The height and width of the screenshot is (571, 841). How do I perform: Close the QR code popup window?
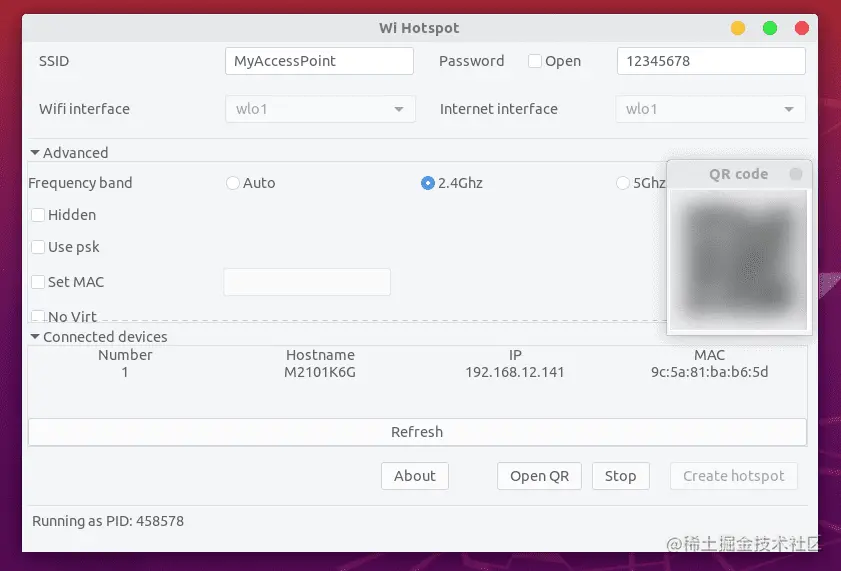coord(796,174)
